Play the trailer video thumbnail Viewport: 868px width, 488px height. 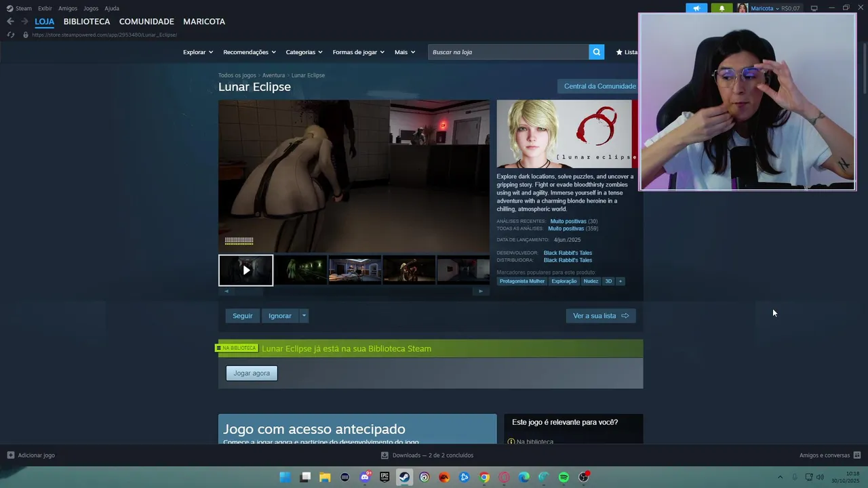(245, 270)
